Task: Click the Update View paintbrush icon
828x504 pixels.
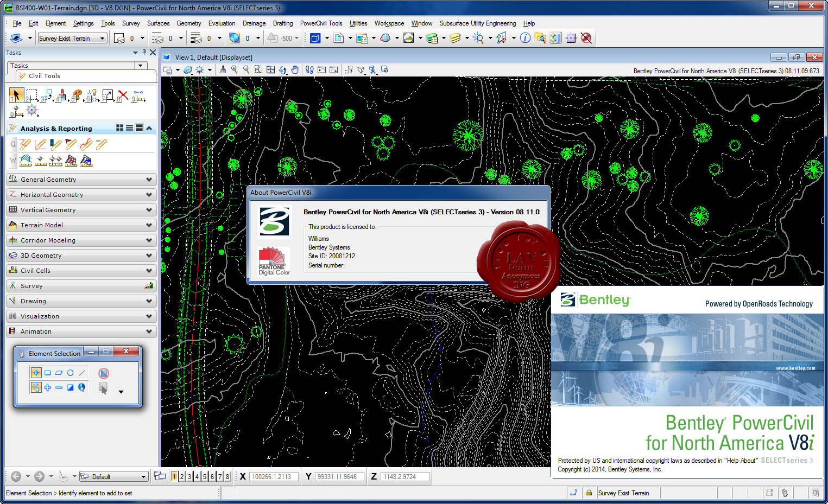Action: 222,69
